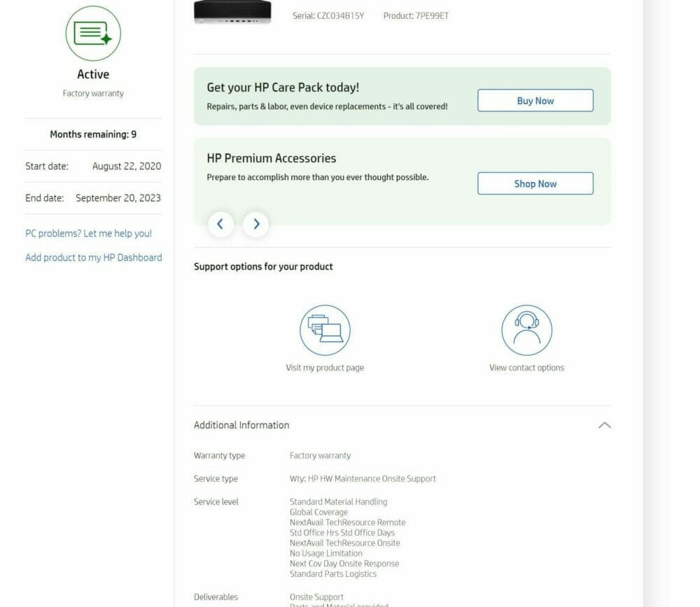The image size is (700, 607).
Task: Open PC problems? Let me help you link
Action: 88,233
